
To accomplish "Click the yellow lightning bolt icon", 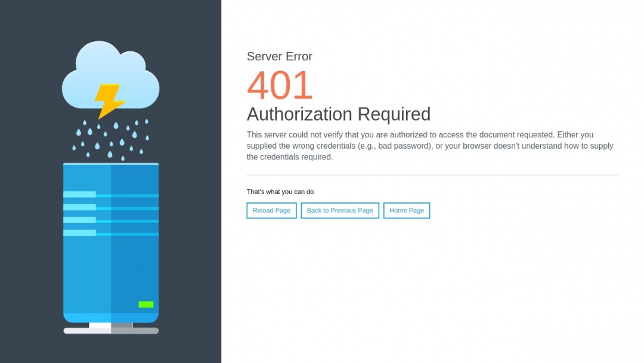I will click(x=109, y=100).
